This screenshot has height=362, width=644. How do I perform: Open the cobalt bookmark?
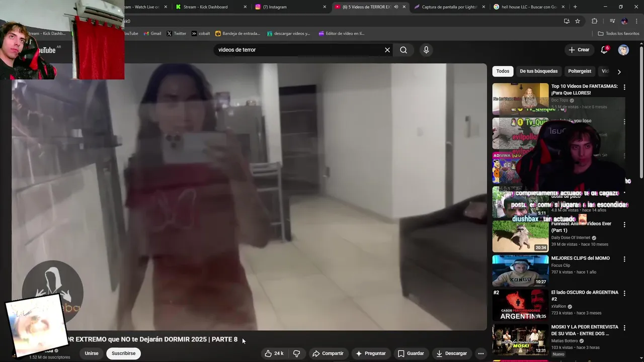(x=201, y=34)
